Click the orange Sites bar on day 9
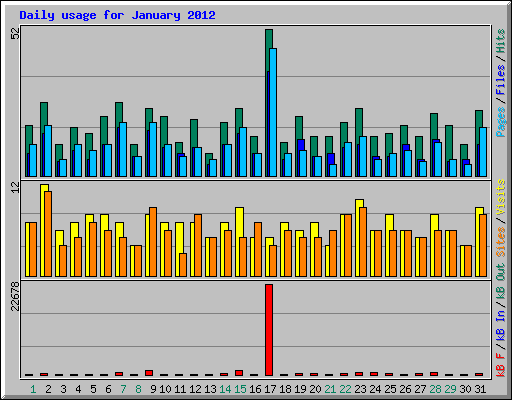 pos(153,242)
